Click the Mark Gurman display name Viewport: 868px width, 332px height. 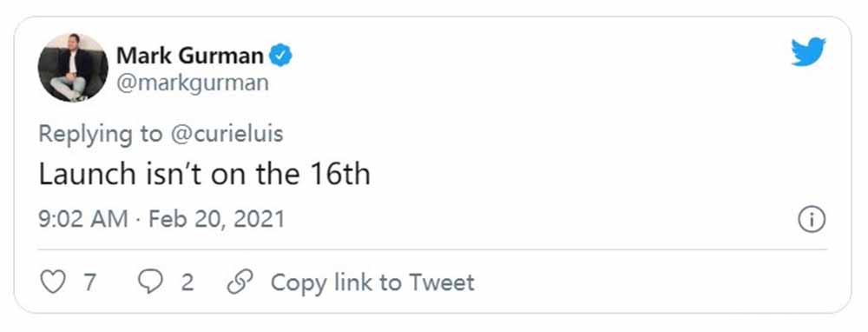190,56
